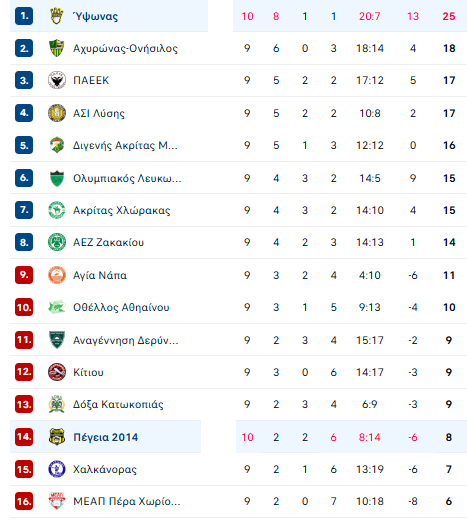Select the ΜΕΑΠ Πέρα Χωρίο... team name
The height and width of the screenshot is (520, 467).
click(x=127, y=501)
